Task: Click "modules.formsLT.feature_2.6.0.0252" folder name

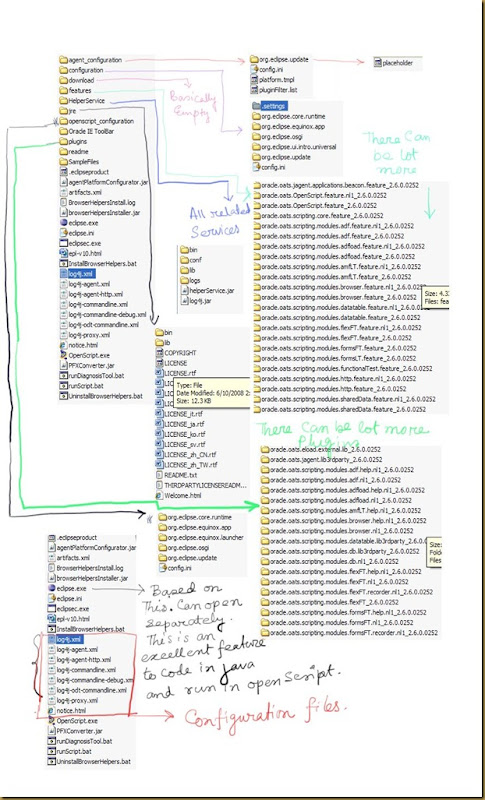Action: click(339, 359)
